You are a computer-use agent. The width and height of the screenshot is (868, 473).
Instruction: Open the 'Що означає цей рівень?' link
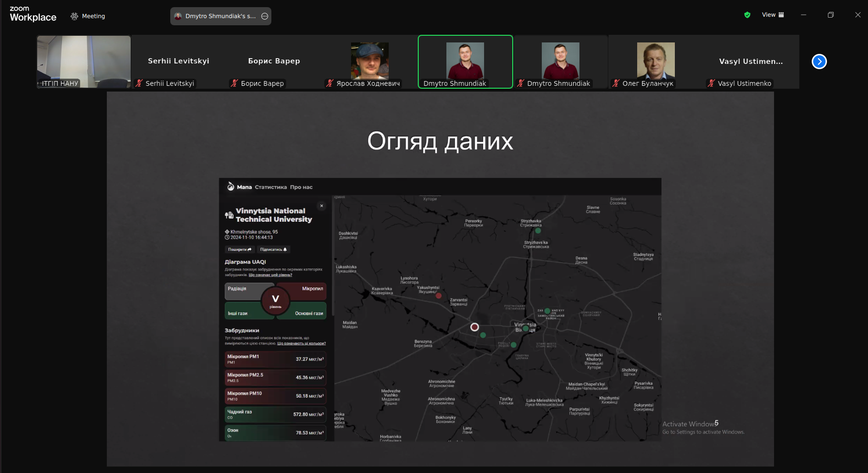tap(270, 275)
